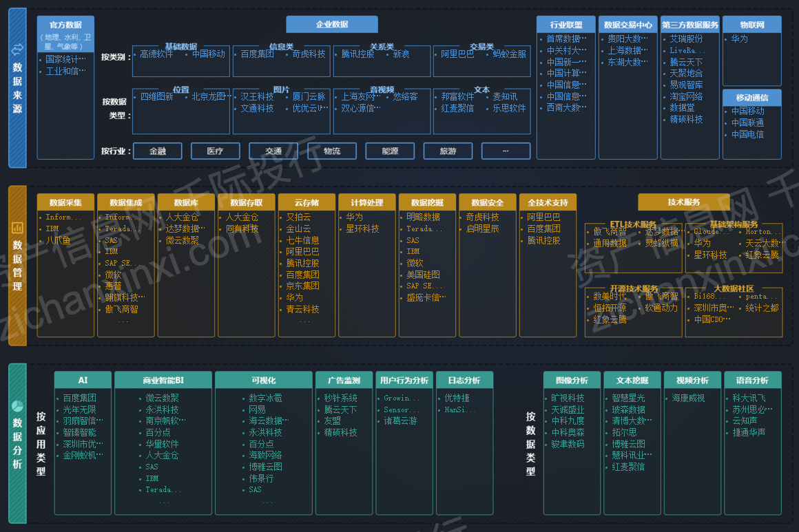Click 优特捷 under 日志分析
This screenshot has height=532, width=799.
coord(457,398)
